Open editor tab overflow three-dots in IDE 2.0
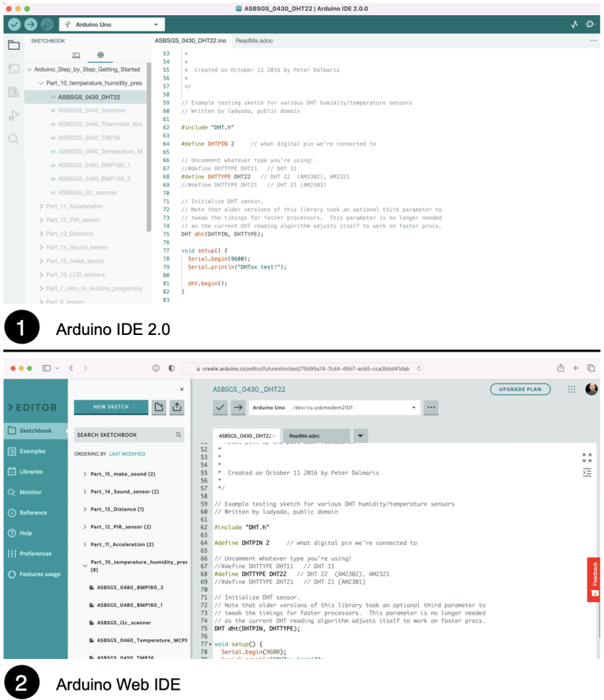The image size is (604, 700). coord(593,40)
